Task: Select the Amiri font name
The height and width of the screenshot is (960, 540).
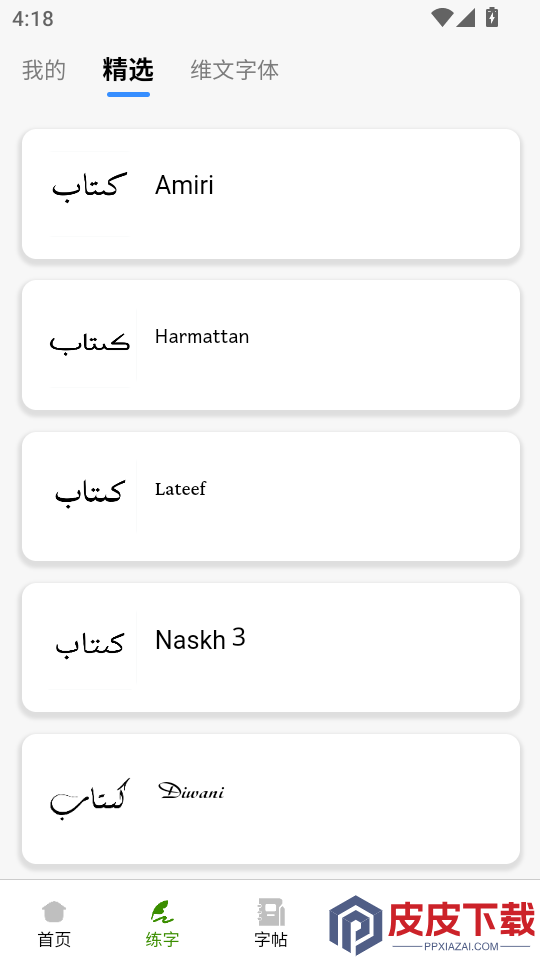Action: (x=184, y=185)
